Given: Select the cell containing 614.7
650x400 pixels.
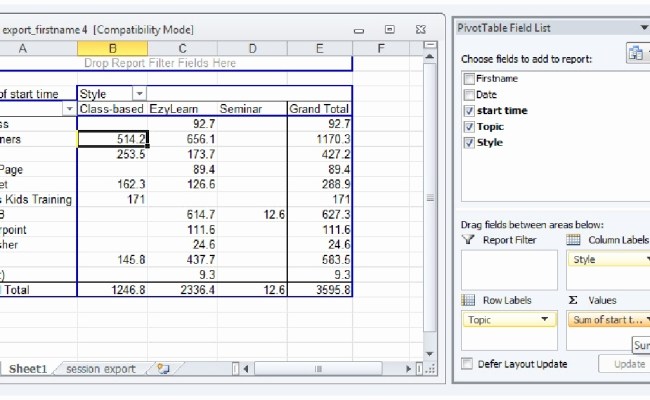Looking at the screenshot, I should (x=182, y=214).
